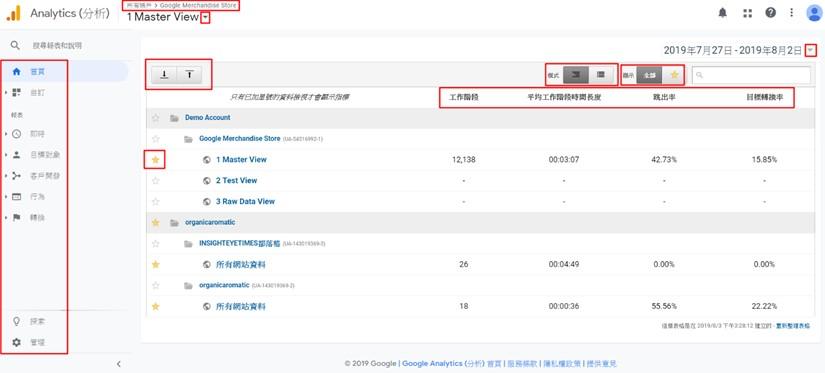Open the 轉換 conversions flag icon
This screenshot has width=825, height=373.
(16, 217)
